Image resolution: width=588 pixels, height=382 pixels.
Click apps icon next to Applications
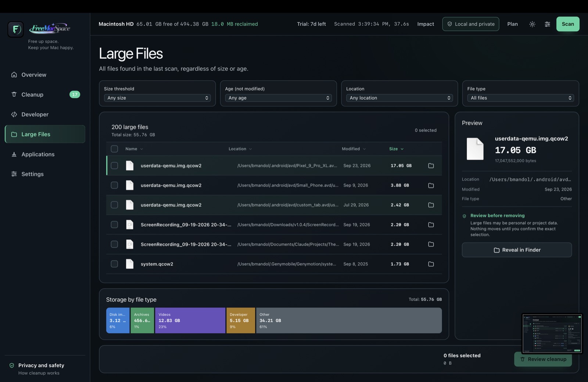[14, 154]
